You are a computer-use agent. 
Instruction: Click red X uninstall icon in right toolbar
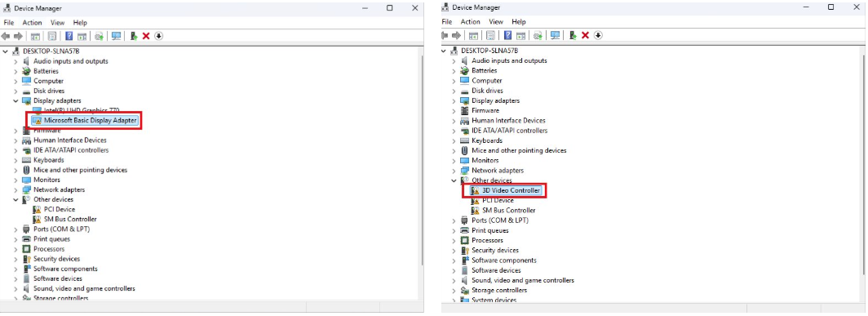[585, 35]
